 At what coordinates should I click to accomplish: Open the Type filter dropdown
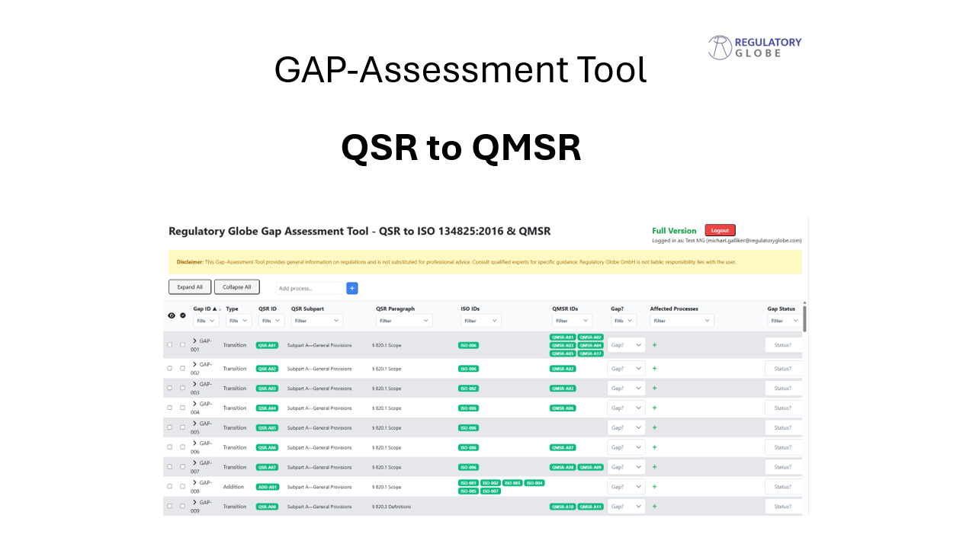238,321
